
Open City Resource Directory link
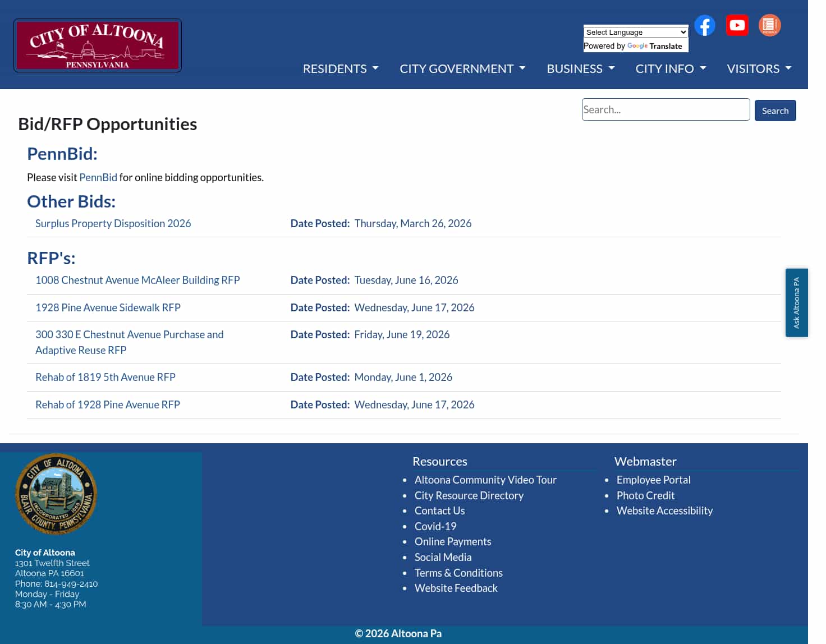click(469, 495)
